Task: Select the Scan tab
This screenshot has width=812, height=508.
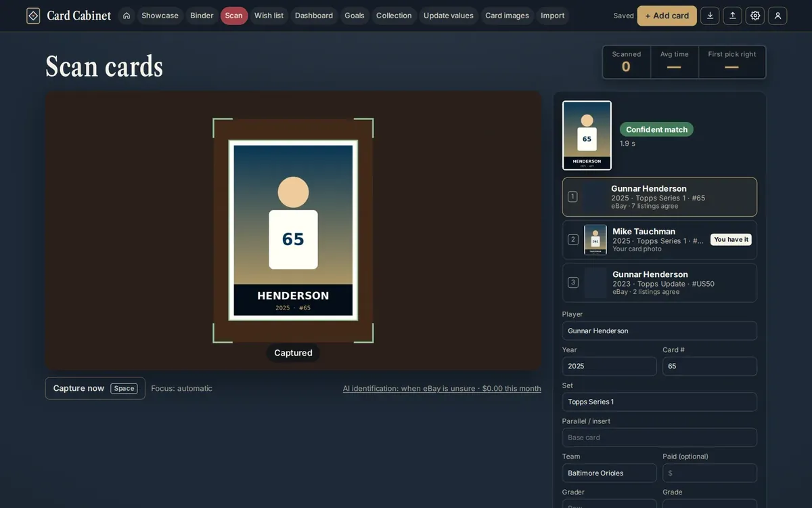Action: coord(234,16)
